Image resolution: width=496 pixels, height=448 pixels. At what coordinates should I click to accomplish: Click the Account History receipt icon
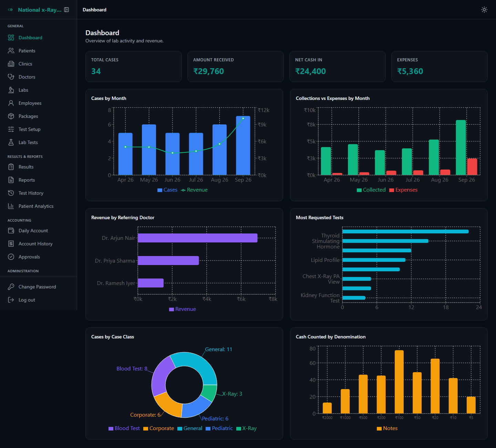coord(11,244)
